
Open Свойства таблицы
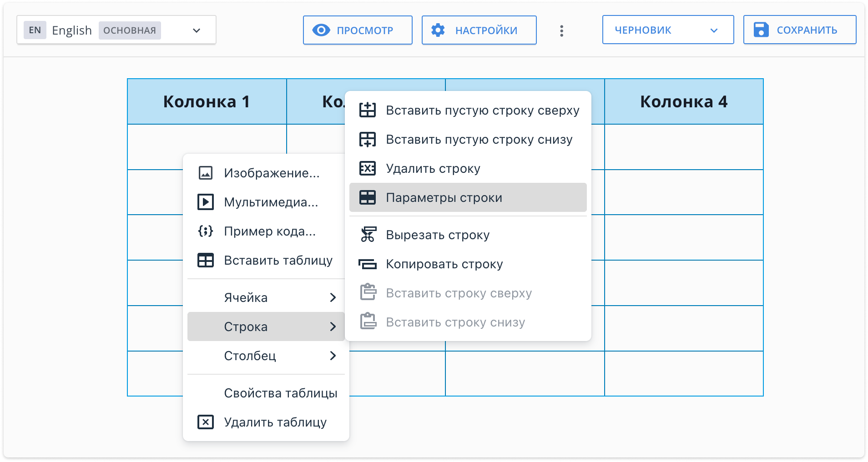click(280, 393)
